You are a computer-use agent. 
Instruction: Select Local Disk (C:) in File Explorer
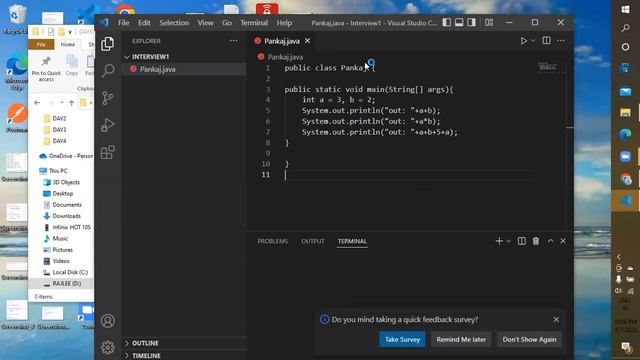(70, 272)
